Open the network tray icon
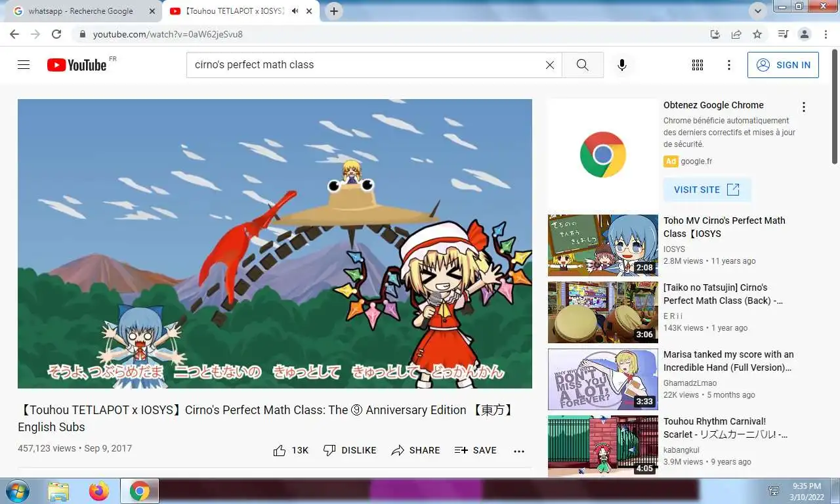Viewport: 840px width, 504px height. [774, 492]
